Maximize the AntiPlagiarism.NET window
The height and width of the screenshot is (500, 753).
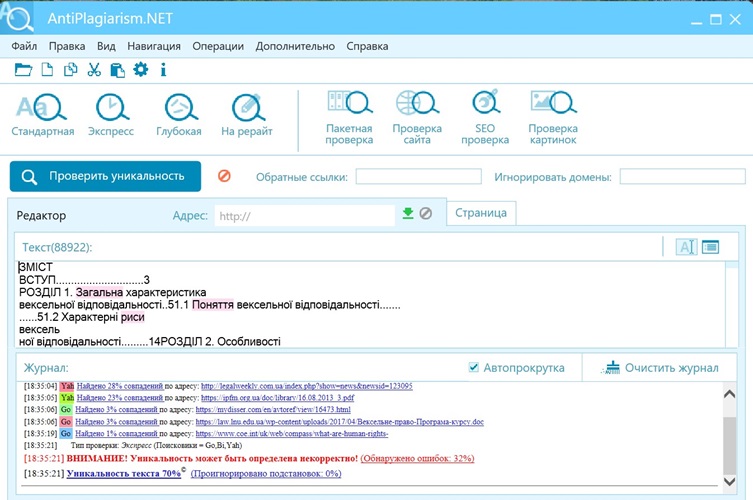point(716,19)
